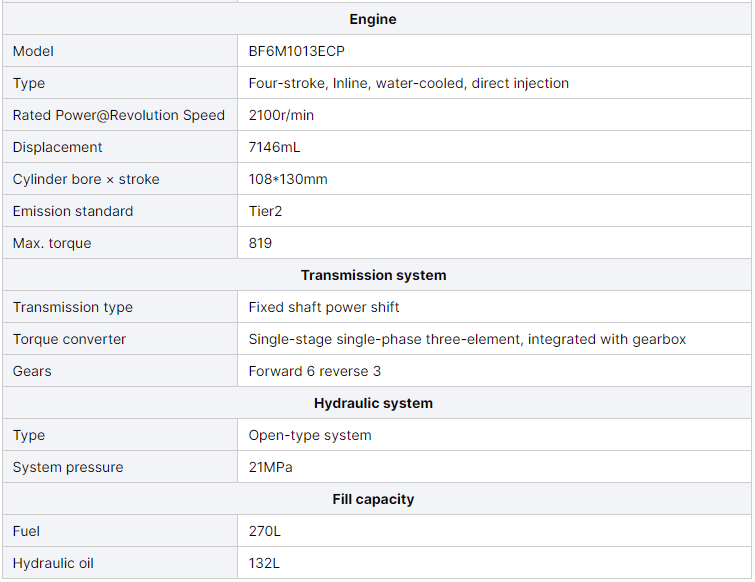
Task: Click the Hydraulic oil 132L value
Action: click(265, 563)
